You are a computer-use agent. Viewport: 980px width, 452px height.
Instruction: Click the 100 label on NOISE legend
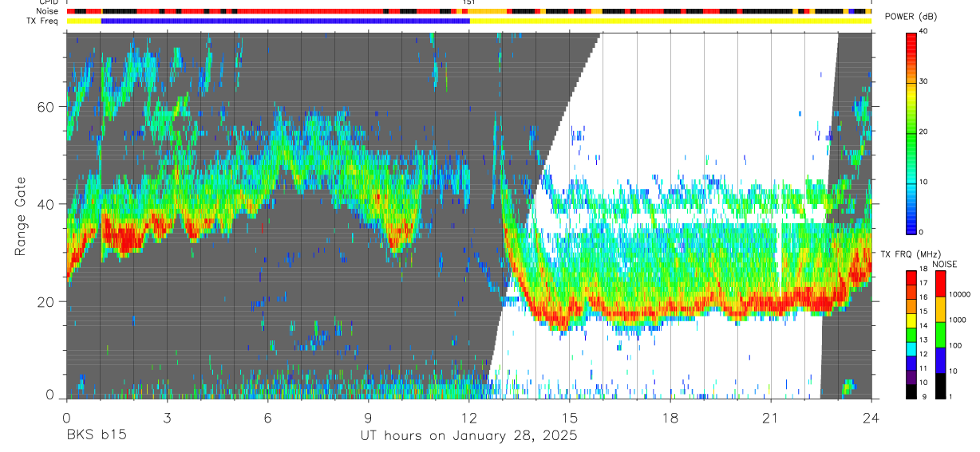956,345
